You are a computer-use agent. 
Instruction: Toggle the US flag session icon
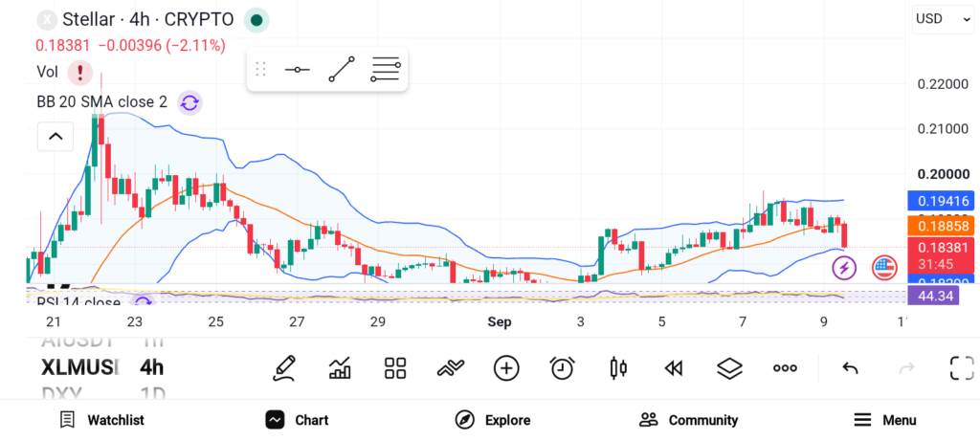(884, 268)
